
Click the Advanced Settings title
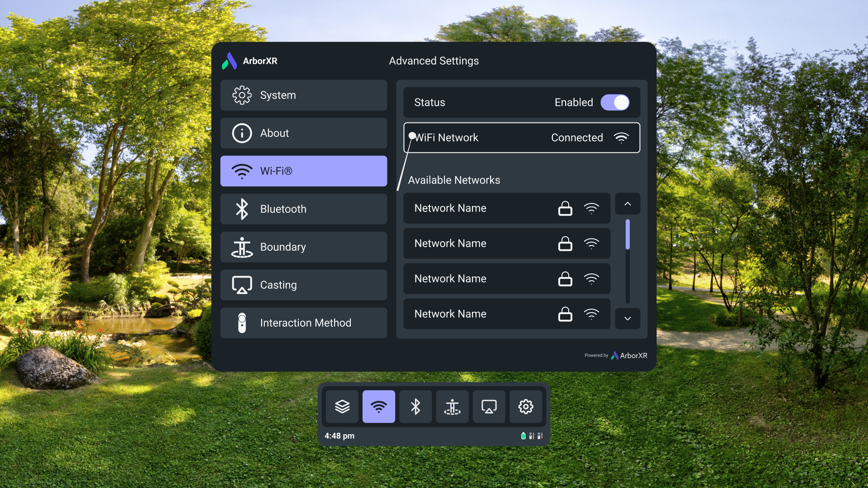[434, 61]
